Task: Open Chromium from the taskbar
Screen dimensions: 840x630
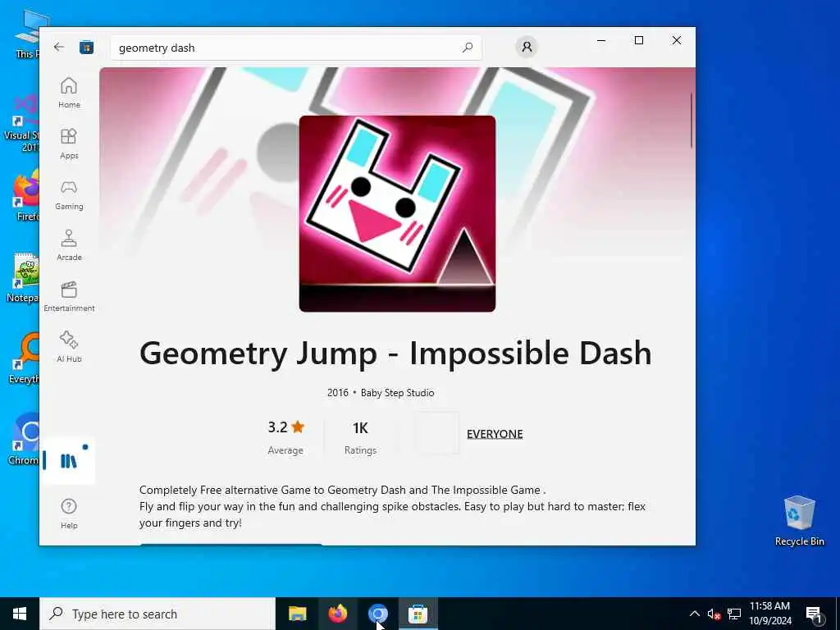Action: pos(377,614)
